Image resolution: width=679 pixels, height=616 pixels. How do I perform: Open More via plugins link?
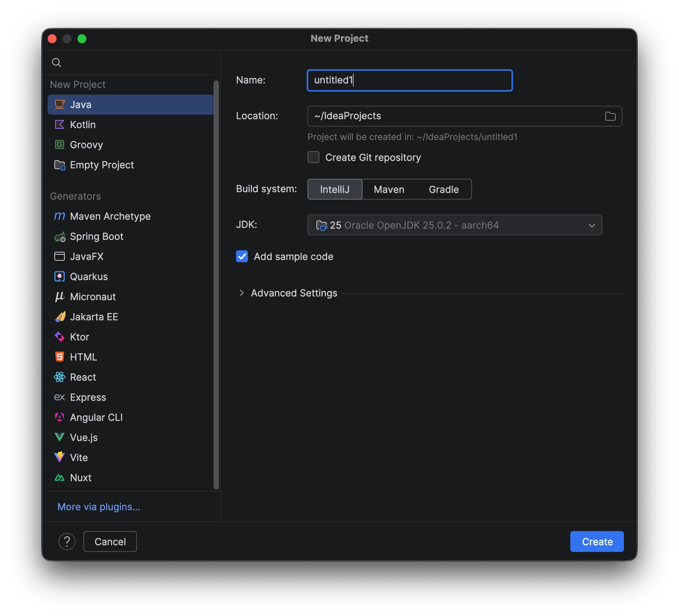click(98, 507)
